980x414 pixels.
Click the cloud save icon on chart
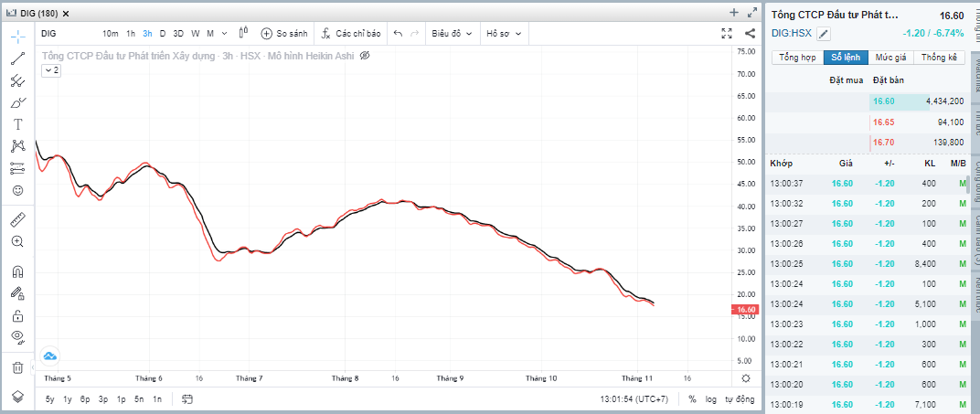(x=50, y=356)
